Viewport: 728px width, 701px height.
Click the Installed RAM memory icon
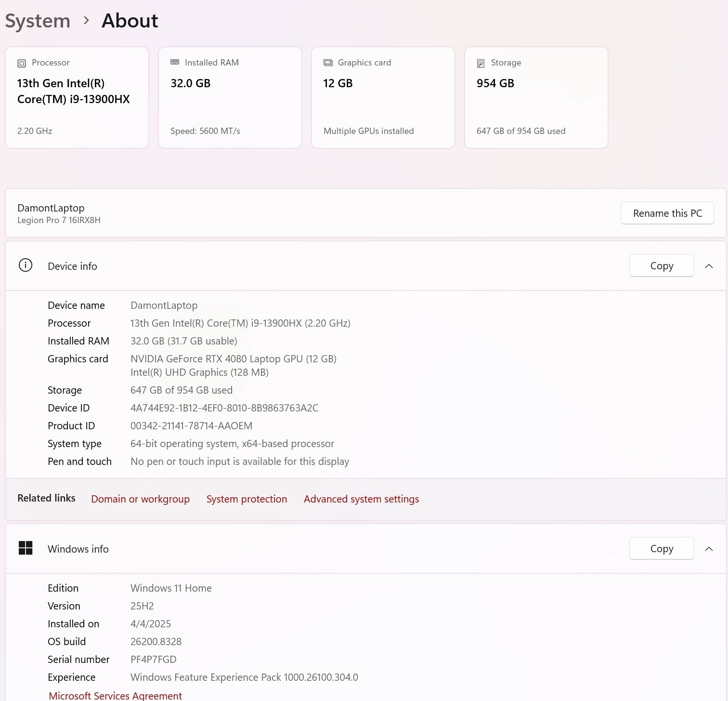[175, 63]
